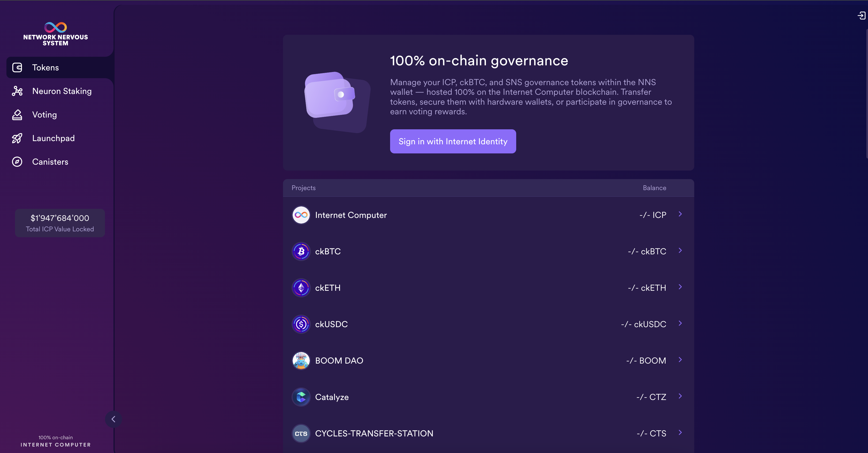Go to Neuron Staking in the sidebar

(62, 91)
